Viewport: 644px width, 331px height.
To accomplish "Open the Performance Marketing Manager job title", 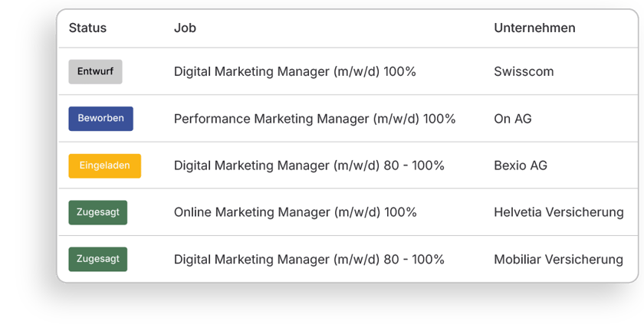I will coord(314,119).
